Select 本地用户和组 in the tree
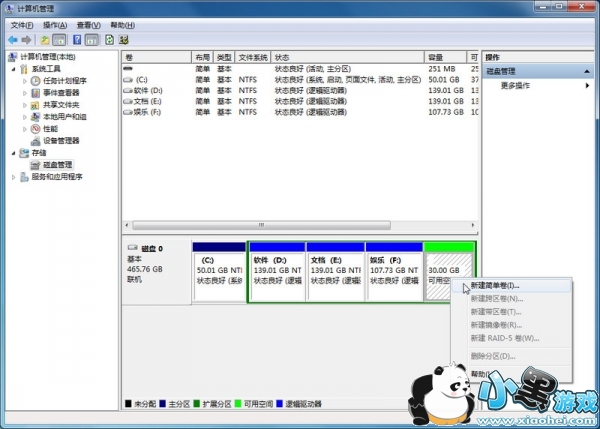 pos(65,117)
